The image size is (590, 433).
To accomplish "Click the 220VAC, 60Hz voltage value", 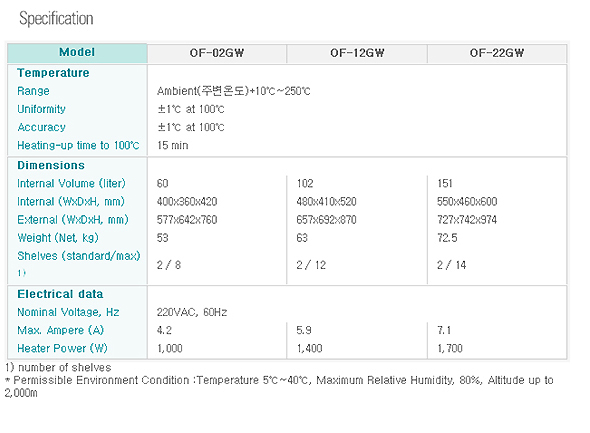I will tap(192, 312).
